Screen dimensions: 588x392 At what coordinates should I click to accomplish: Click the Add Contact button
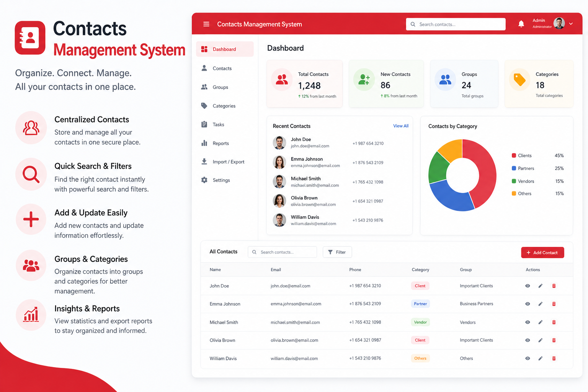click(x=542, y=253)
